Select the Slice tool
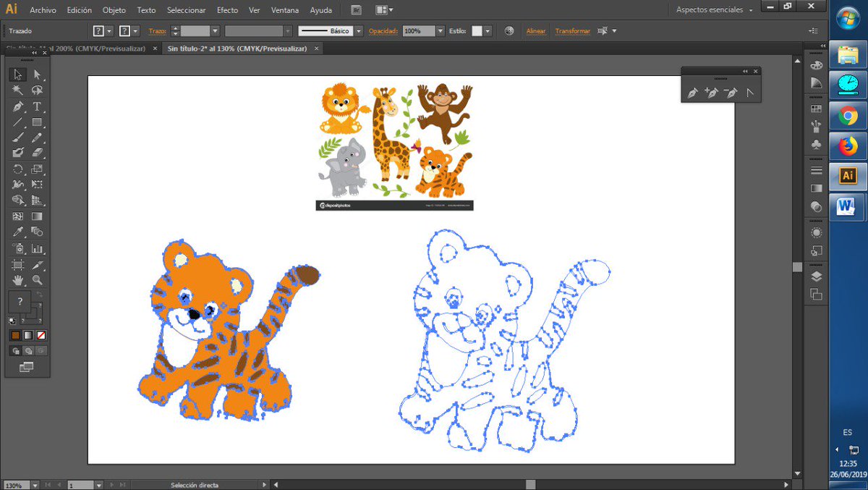 coord(37,264)
